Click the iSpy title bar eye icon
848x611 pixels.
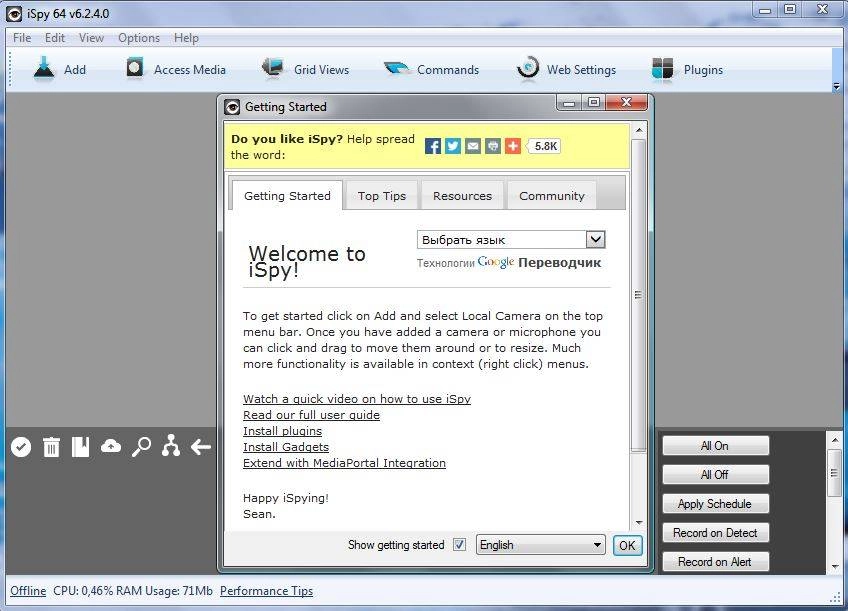(x=14, y=14)
